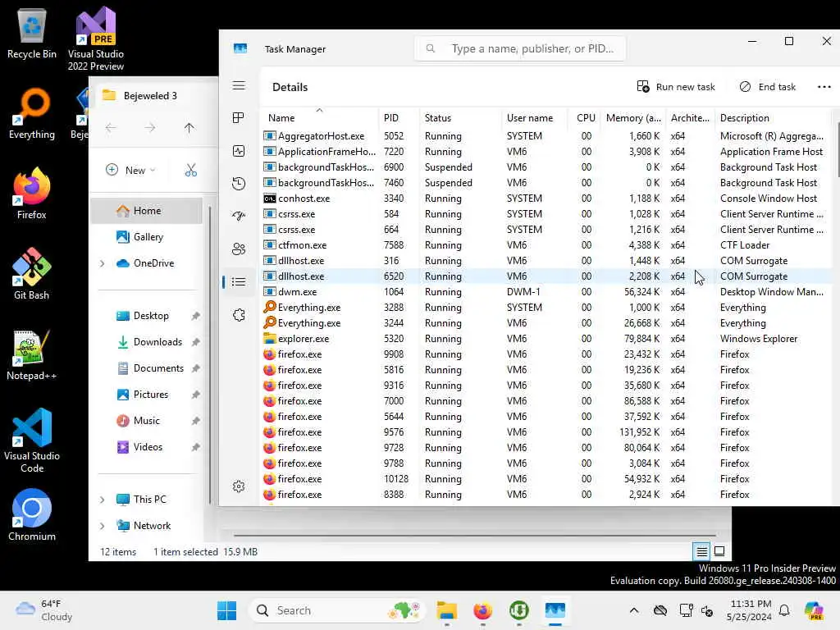Open New dropdown in File Explorer
This screenshot has height=630, width=840.
[x=130, y=171]
